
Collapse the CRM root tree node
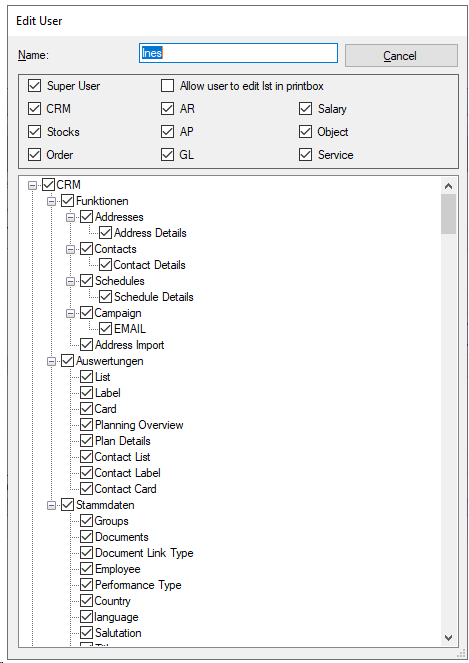(32, 185)
